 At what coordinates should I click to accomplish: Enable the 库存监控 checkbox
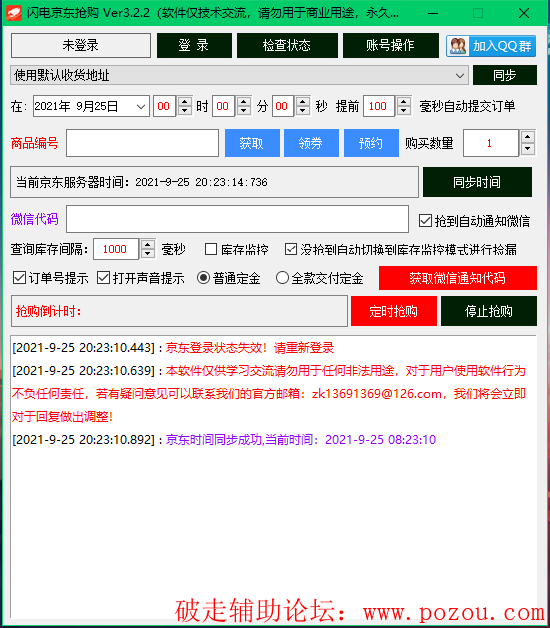[211, 250]
